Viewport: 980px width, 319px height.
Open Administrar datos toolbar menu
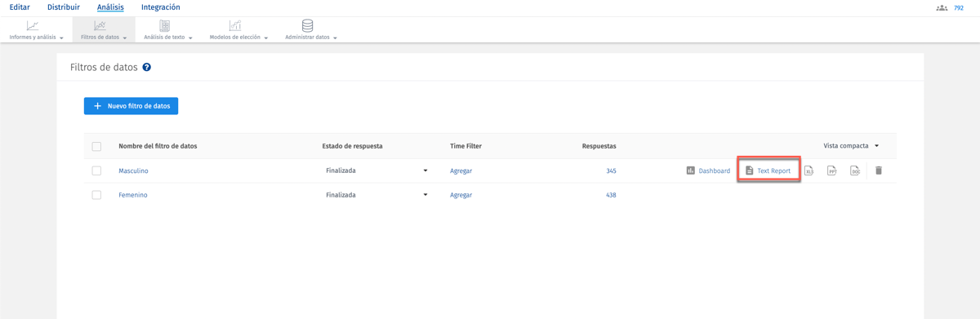(x=310, y=30)
